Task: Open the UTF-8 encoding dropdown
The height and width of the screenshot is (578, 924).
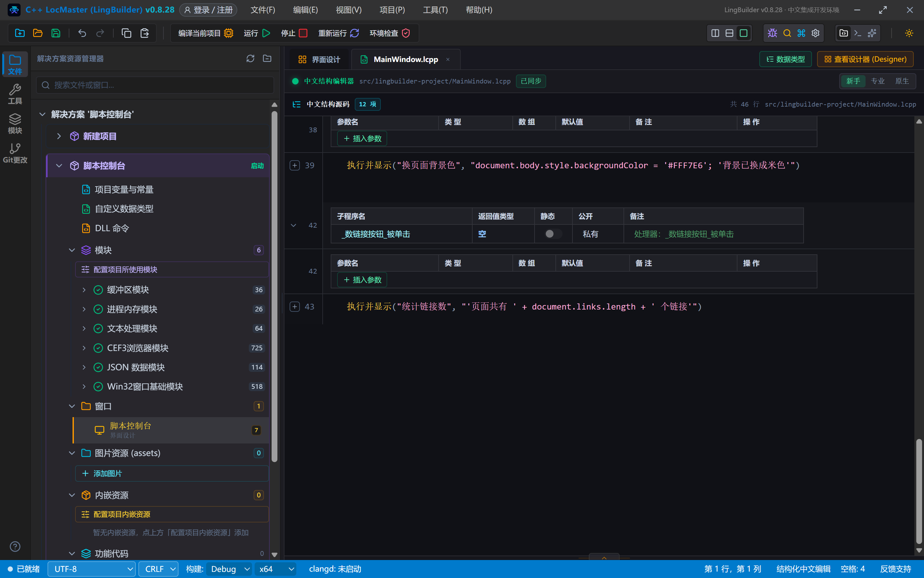Action: 91,569
